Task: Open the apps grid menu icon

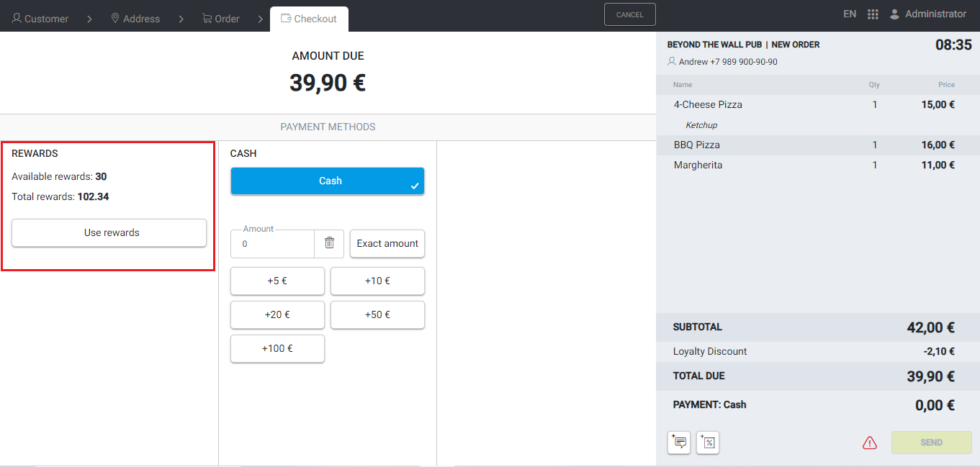Action: 873,14
